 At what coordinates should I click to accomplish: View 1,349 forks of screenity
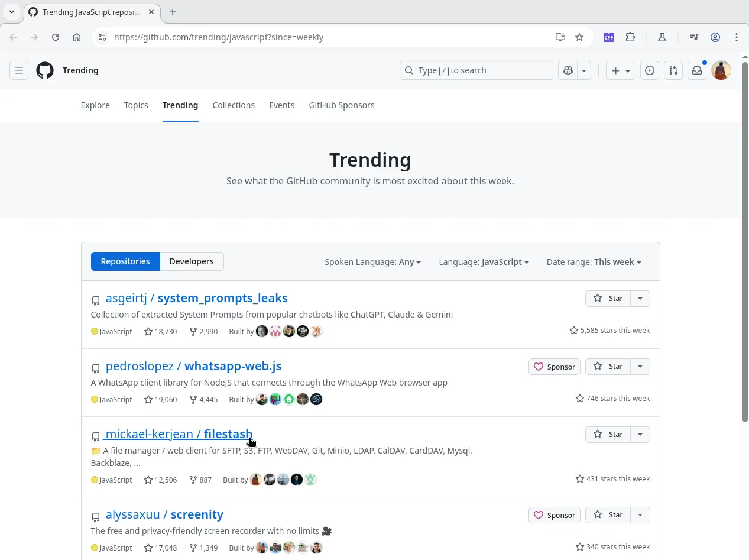click(x=203, y=548)
